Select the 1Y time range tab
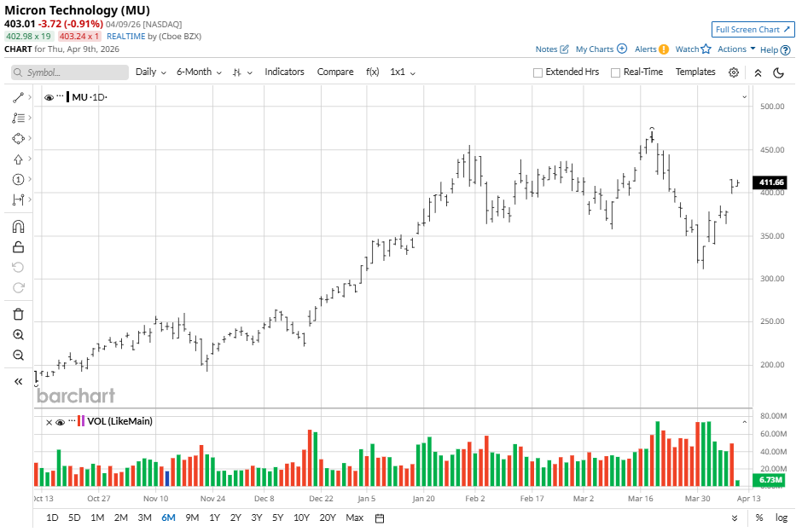Screen dimensions: 802x532 click(214, 518)
